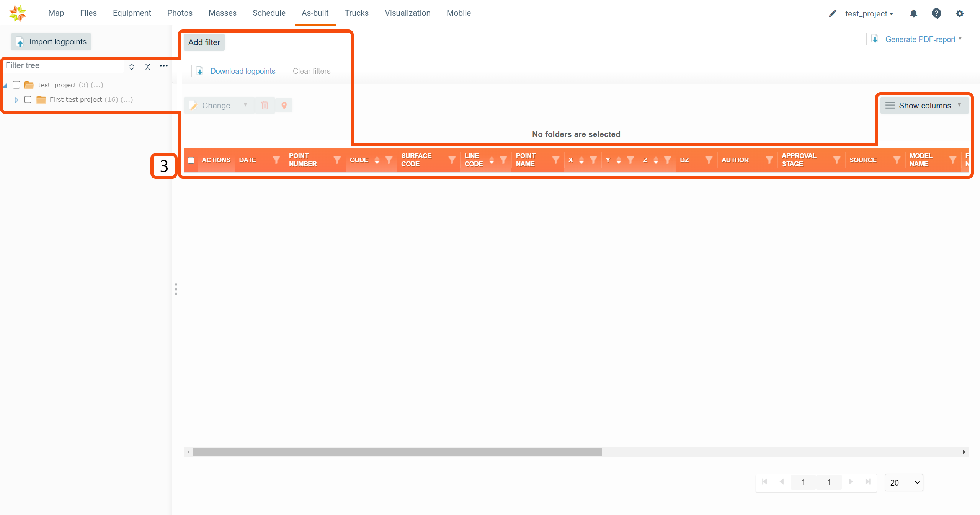Click the map pin location icon

coord(284,105)
